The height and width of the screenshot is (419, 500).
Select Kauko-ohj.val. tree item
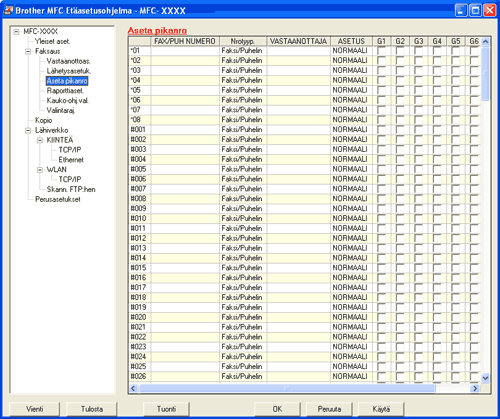pos(68,101)
